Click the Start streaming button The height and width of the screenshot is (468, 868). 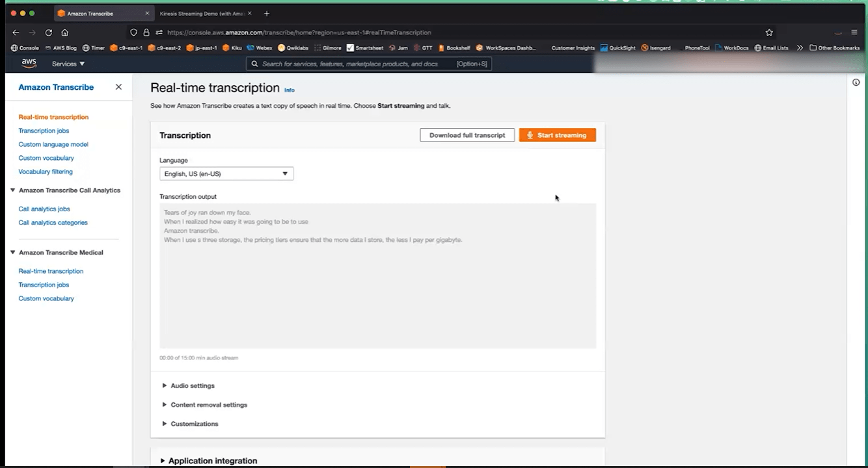tap(557, 135)
